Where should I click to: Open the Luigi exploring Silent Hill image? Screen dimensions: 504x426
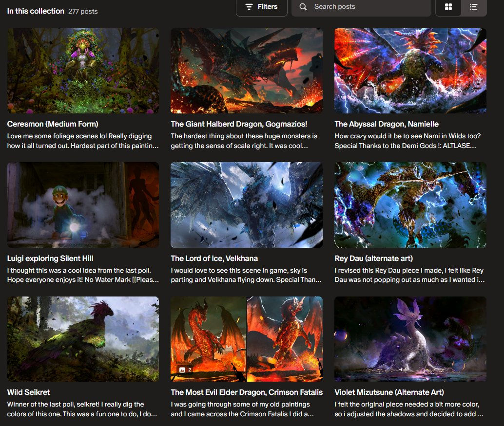tap(83, 204)
